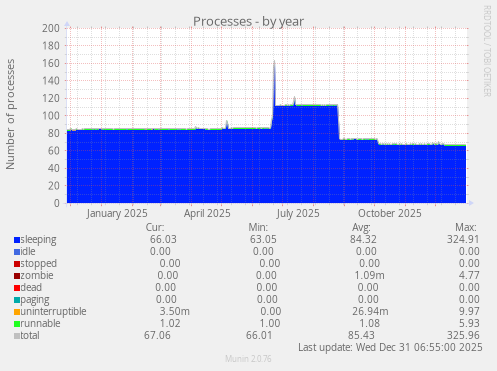Click total current value 67.06
The image size is (497, 371).
click(157, 335)
